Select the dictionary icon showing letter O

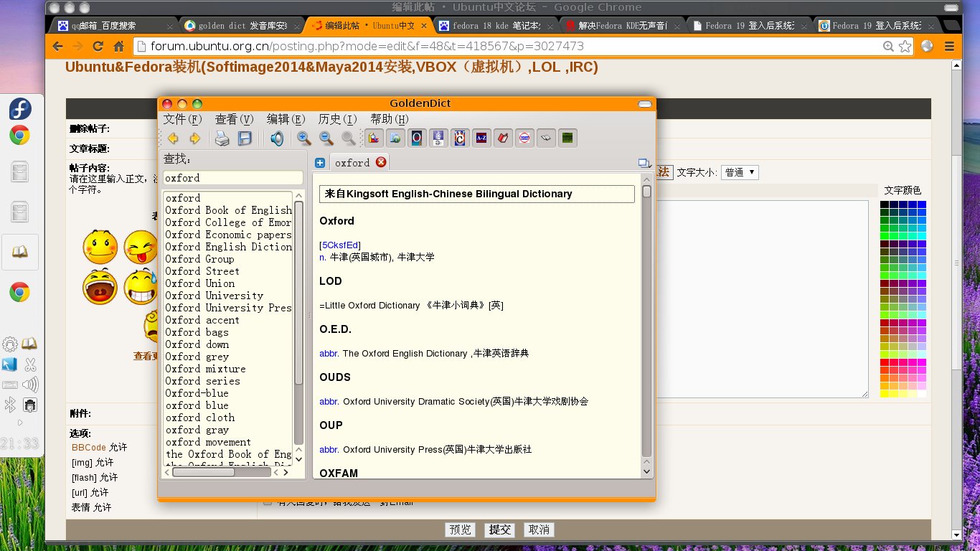pos(416,138)
